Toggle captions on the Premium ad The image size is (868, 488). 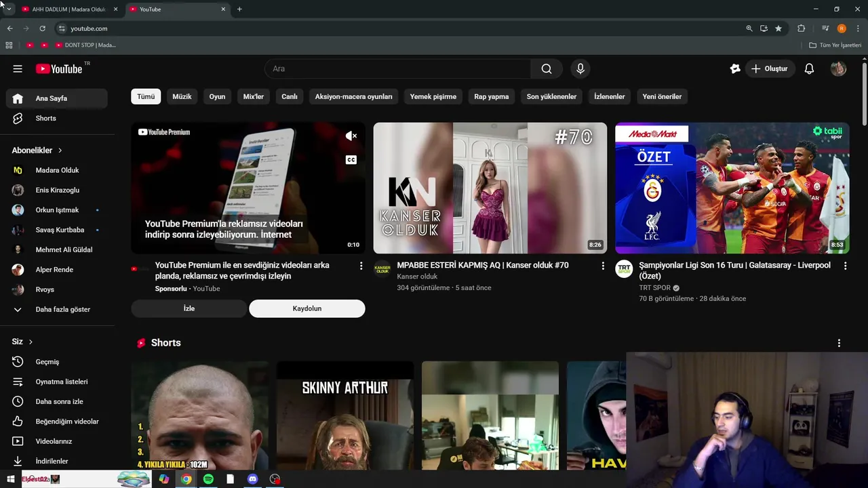tap(351, 160)
